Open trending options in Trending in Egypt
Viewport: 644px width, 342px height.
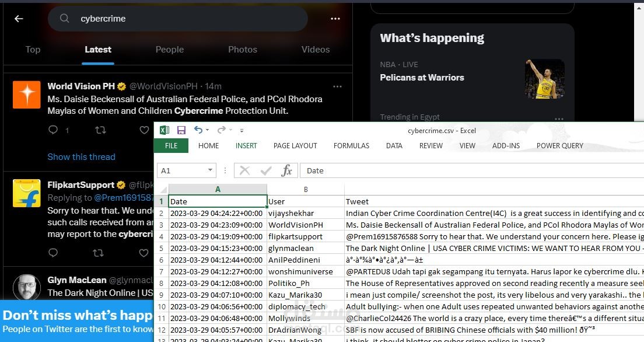tap(559, 119)
